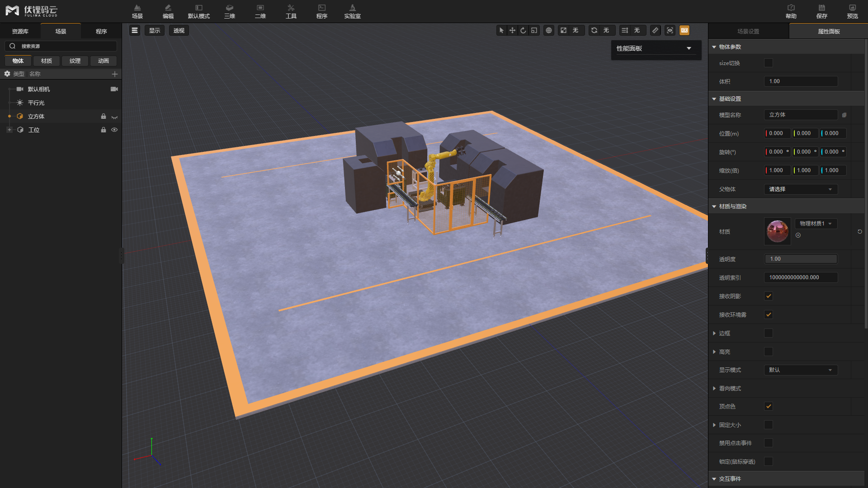Select the rotate tool in viewport toolbar
The height and width of the screenshot is (488, 868).
point(523,30)
